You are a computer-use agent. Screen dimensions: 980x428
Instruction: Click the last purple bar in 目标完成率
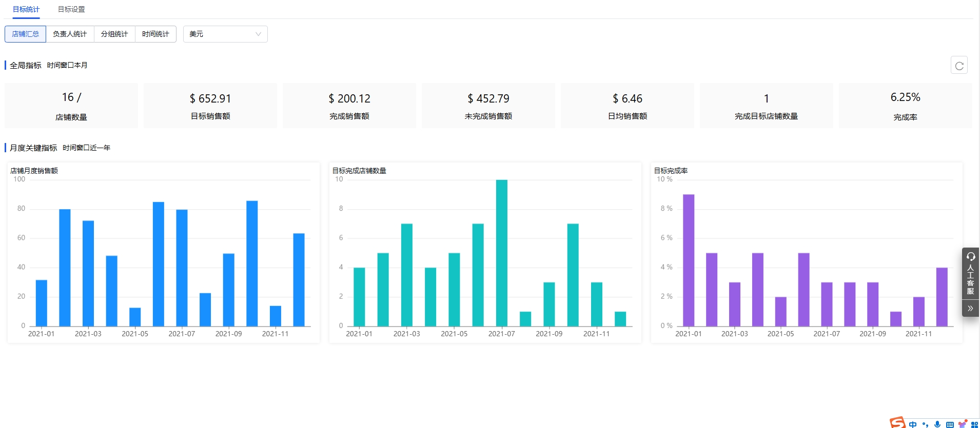click(942, 297)
